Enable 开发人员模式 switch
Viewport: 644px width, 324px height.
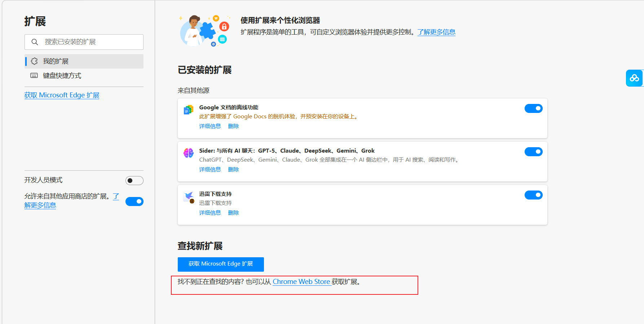(x=134, y=180)
